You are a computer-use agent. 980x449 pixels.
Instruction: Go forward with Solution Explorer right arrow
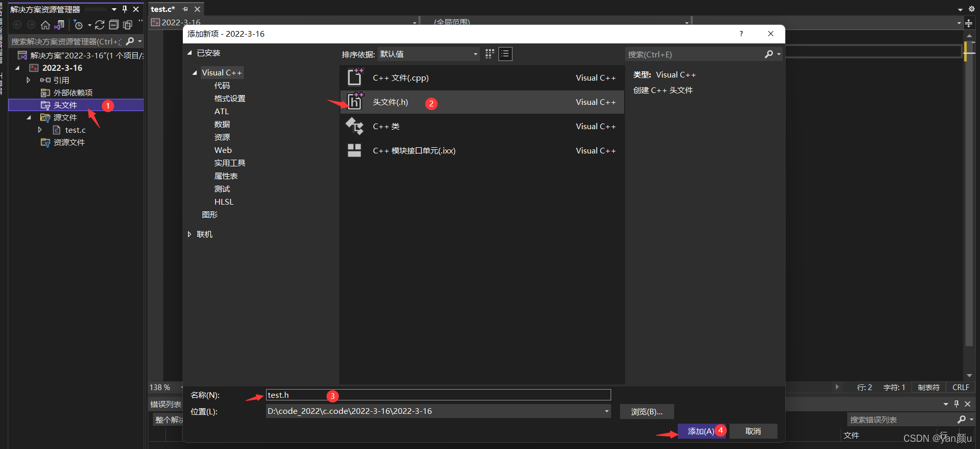pyautogui.click(x=31, y=25)
